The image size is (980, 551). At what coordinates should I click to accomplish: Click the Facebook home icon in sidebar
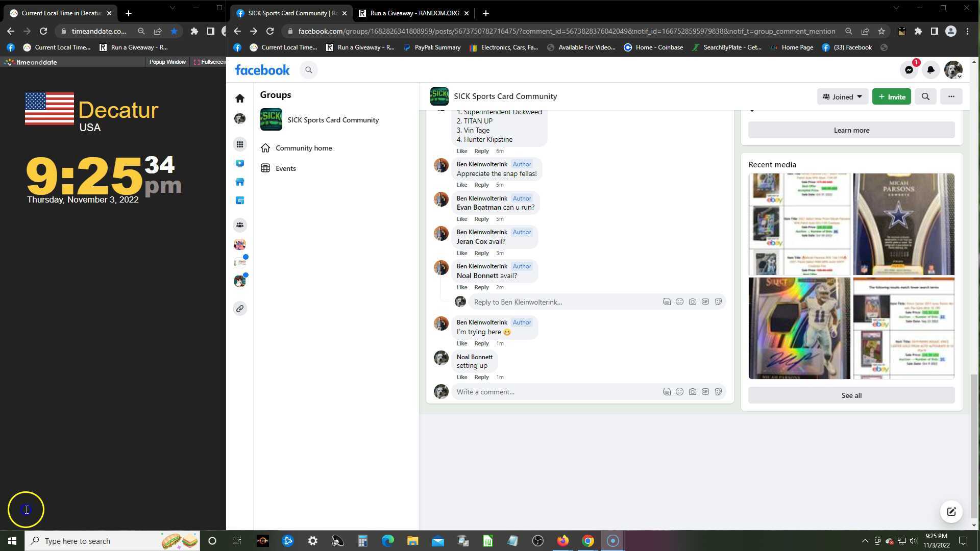240,98
